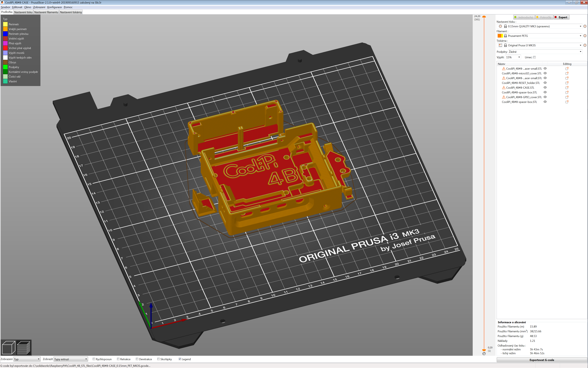Select the Expert mode button

point(561,17)
